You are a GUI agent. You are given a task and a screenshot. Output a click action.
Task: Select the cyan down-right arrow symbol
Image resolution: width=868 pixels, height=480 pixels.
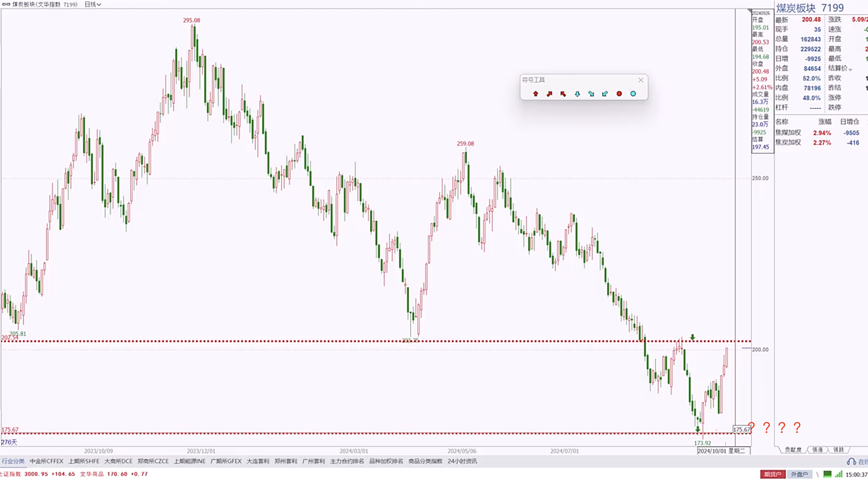591,94
